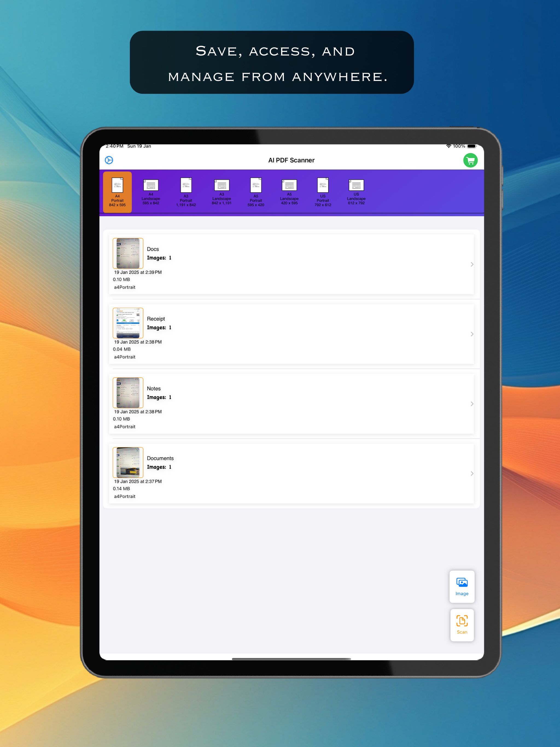Tap the home indicator bar
The width and height of the screenshot is (560, 747).
291,658
